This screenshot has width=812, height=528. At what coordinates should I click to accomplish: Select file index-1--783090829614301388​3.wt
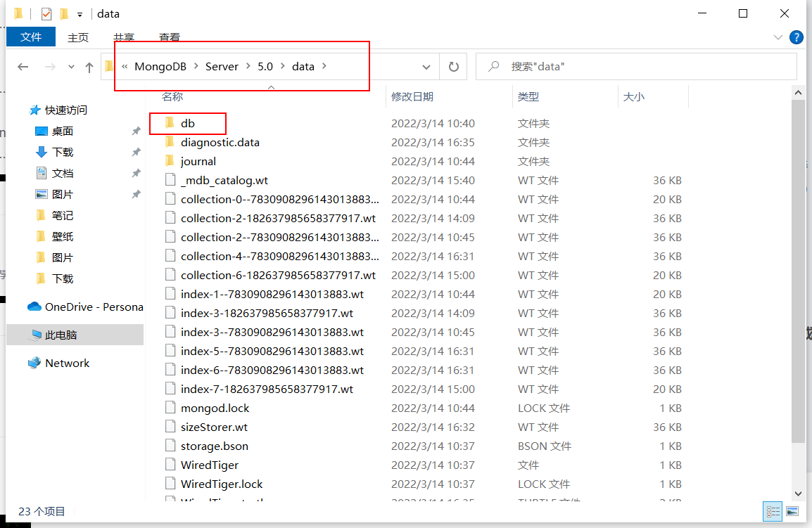click(272, 294)
